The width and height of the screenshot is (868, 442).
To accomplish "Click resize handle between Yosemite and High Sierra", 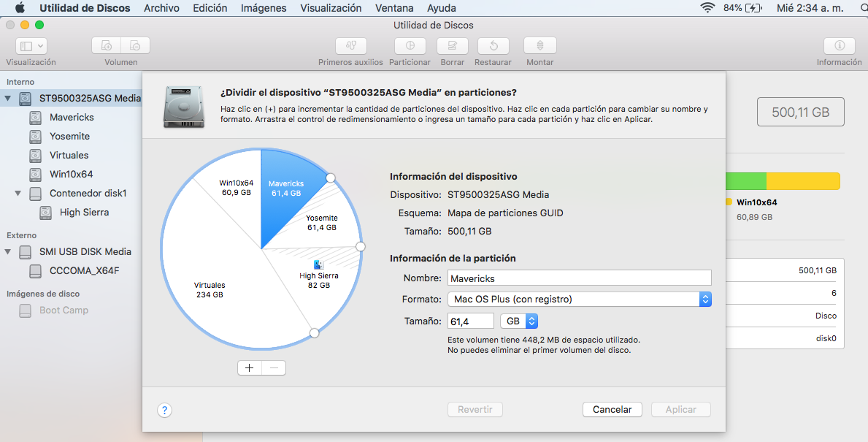I will [x=361, y=246].
